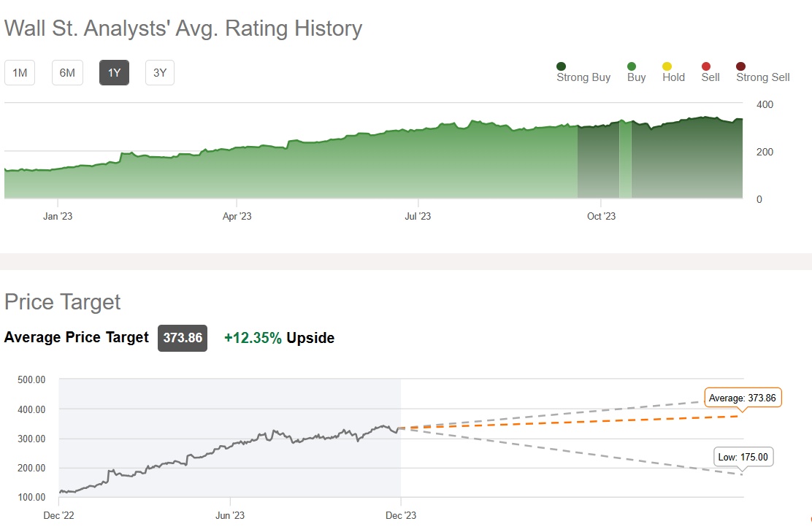Select the 1M time range button

pyautogui.click(x=20, y=73)
